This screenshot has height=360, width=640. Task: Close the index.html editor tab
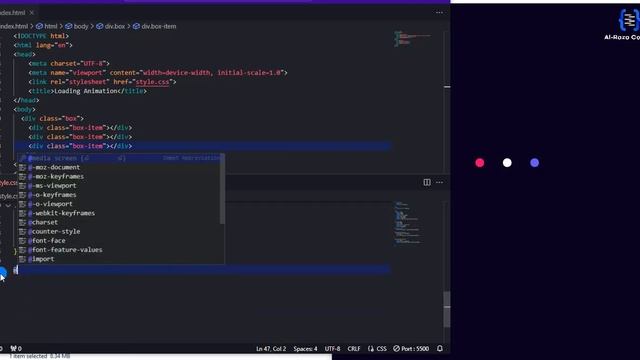[32, 13]
